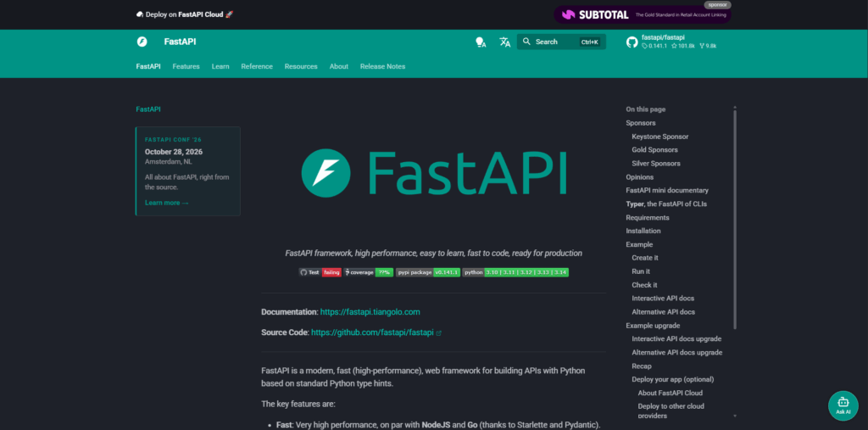The height and width of the screenshot is (430, 868).
Task: Jump to Run it in table of contents
Action: point(641,271)
